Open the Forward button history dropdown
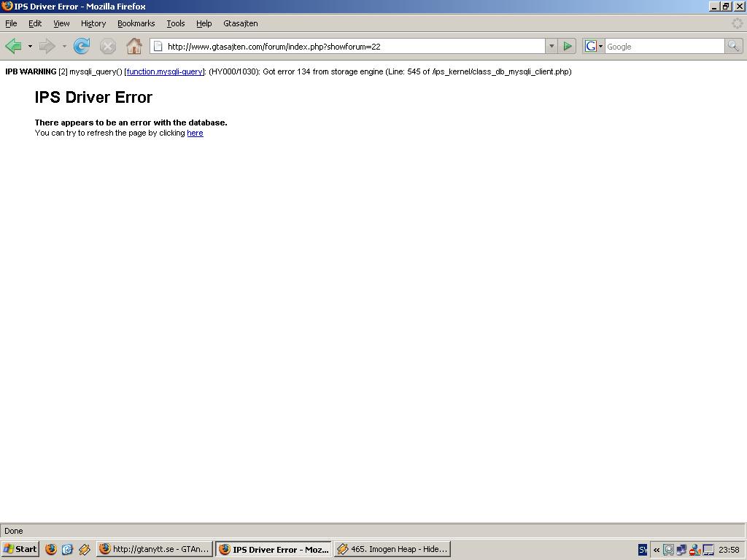The image size is (747, 560). [64, 46]
